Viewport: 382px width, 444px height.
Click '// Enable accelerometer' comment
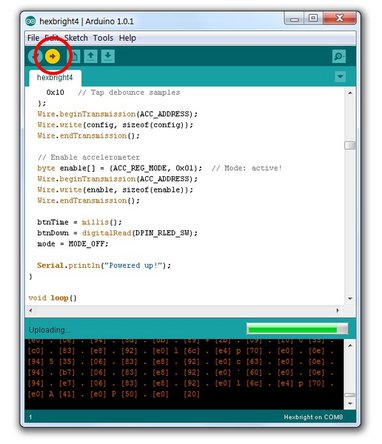pyautogui.click(x=88, y=157)
